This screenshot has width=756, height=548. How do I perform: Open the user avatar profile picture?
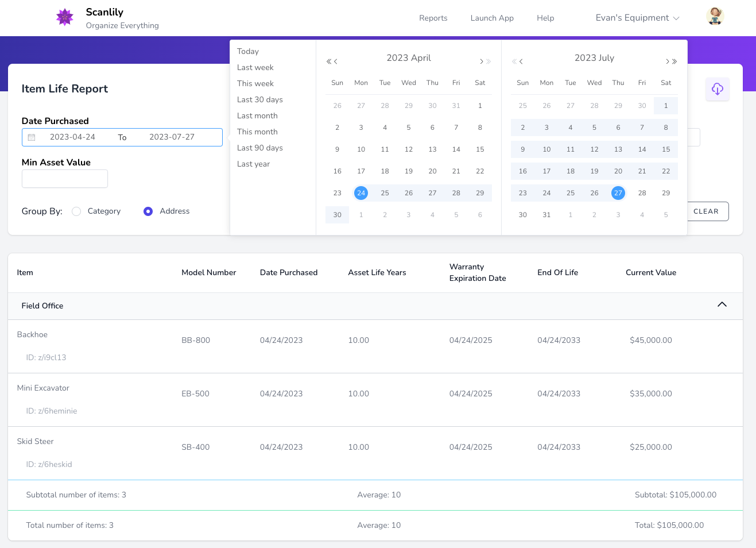click(x=715, y=17)
